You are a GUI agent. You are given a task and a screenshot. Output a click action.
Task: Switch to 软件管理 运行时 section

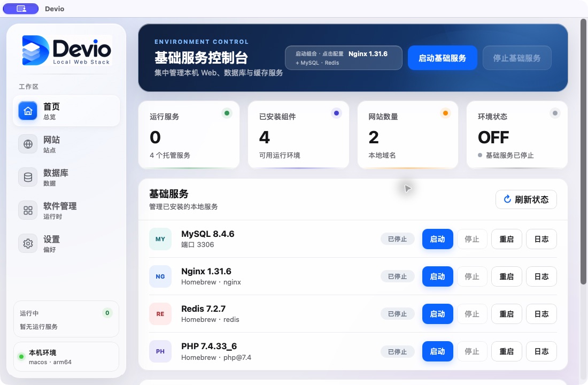[x=66, y=210]
